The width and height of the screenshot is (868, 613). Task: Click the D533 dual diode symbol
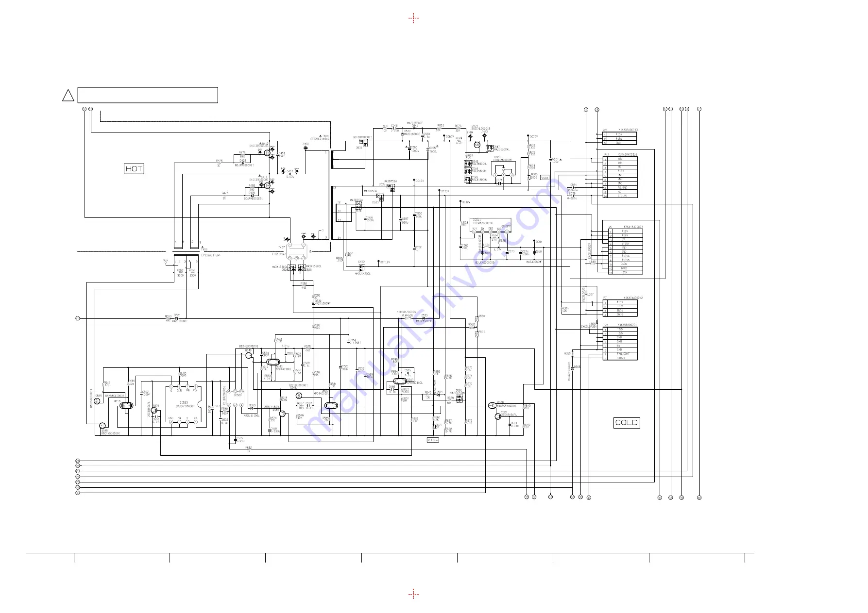point(380,198)
